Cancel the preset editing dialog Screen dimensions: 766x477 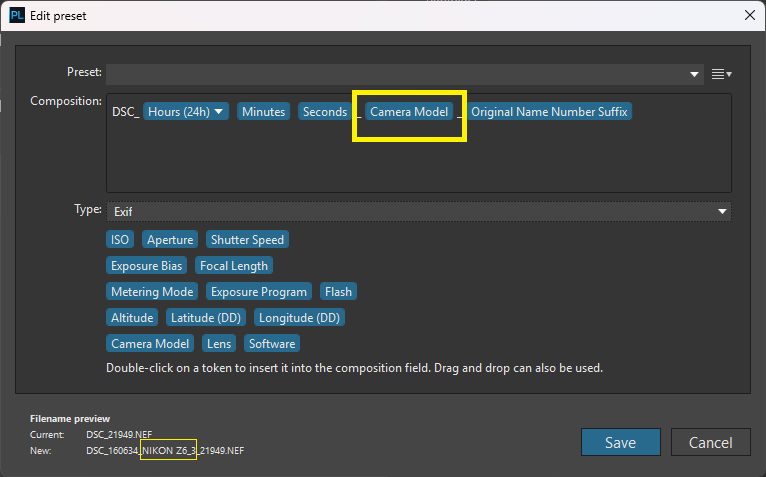tap(709, 443)
